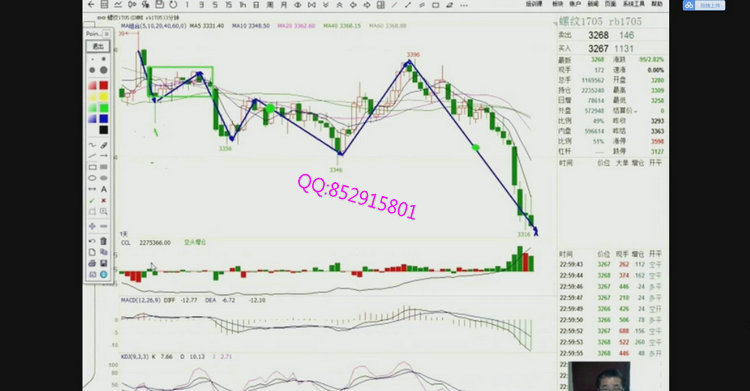Select the arrow line drawing tool
The image size is (750, 391).
(x=104, y=156)
